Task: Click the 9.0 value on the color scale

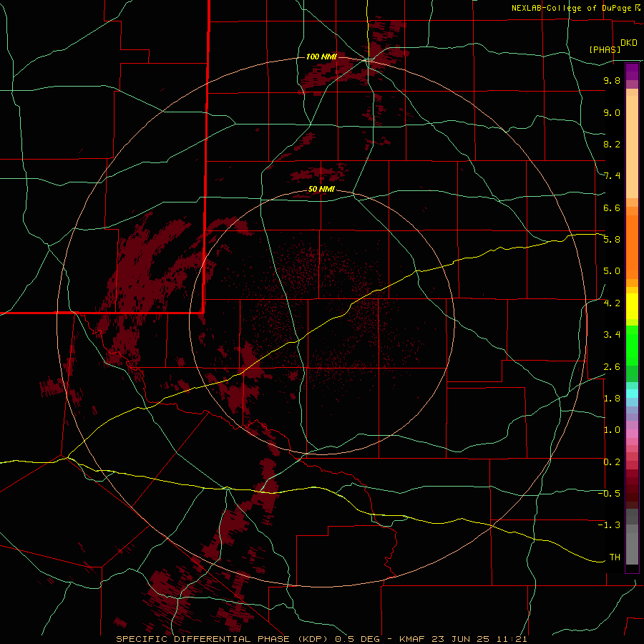Action: click(x=612, y=112)
